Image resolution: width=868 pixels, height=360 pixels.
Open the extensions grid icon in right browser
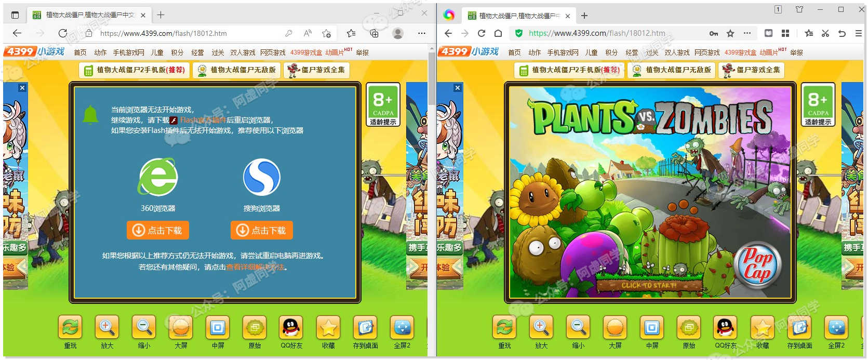[x=785, y=33]
